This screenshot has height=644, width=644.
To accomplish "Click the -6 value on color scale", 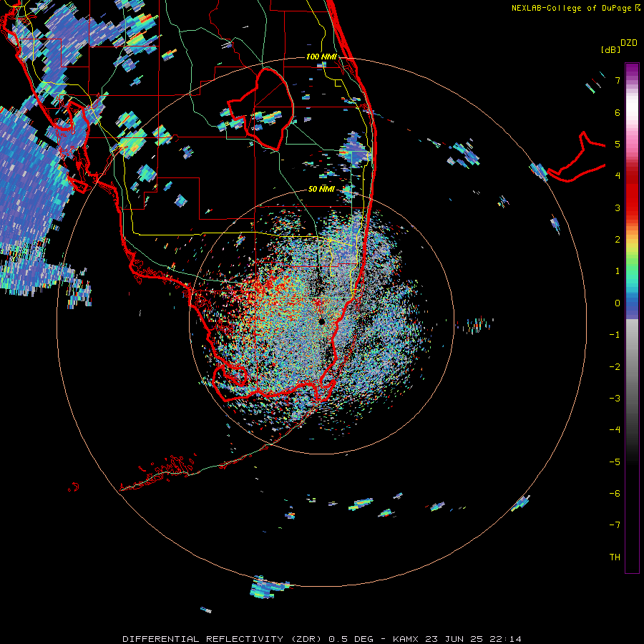I will (615, 494).
